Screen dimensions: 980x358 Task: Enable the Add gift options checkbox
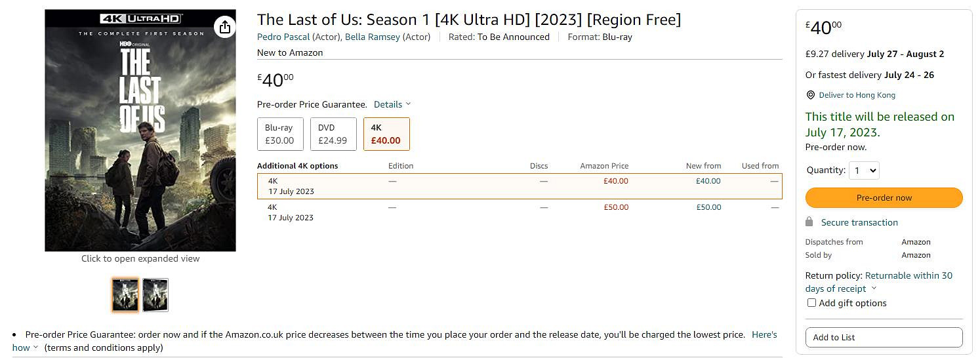click(812, 303)
